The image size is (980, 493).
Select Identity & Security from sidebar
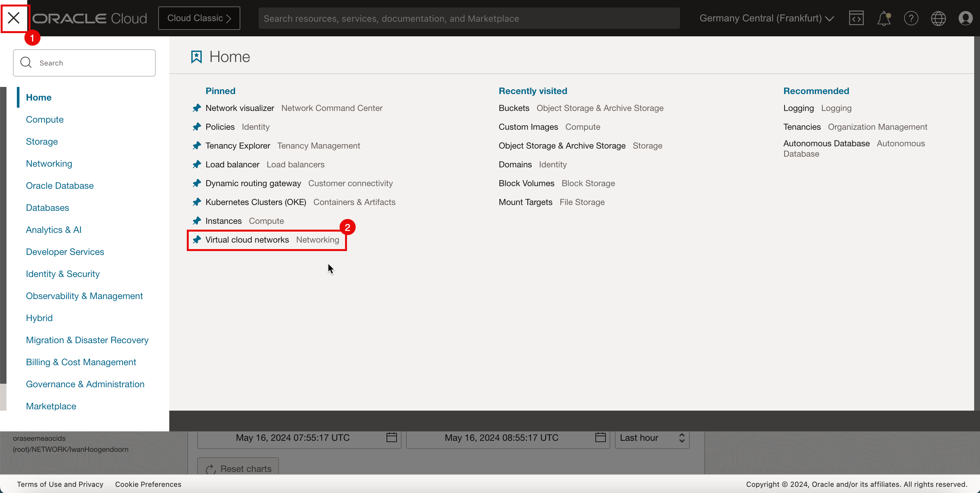[63, 273]
